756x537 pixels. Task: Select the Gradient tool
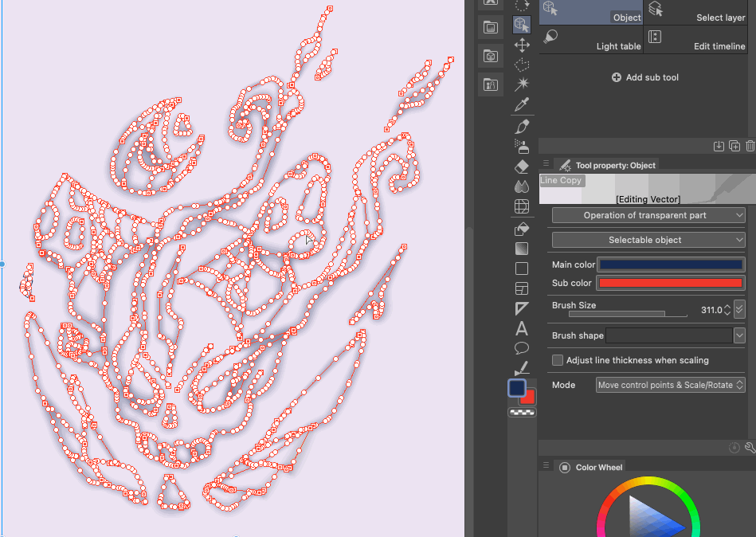tap(522, 249)
